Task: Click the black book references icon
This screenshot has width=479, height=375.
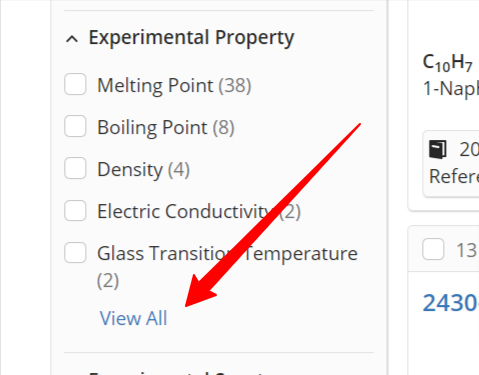Action: point(438,149)
